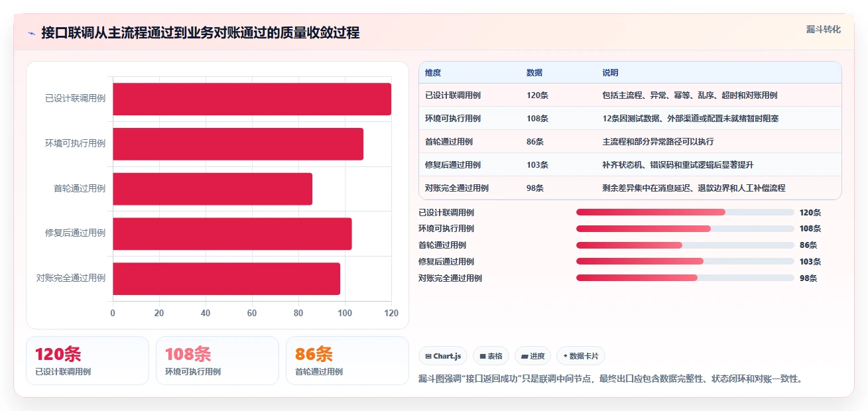Click the table cell 108条

click(537, 119)
